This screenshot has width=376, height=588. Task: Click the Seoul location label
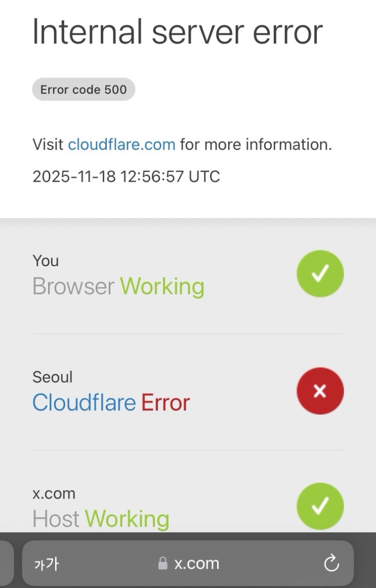click(x=53, y=377)
